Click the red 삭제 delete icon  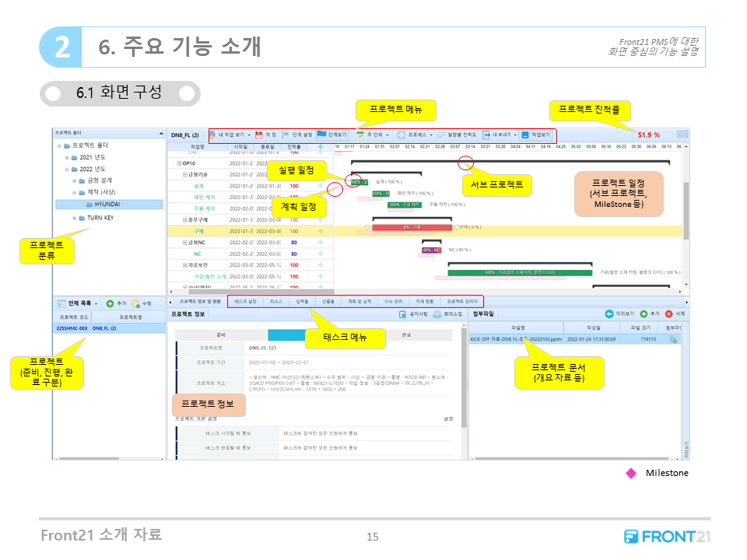click(x=669, y=313)
